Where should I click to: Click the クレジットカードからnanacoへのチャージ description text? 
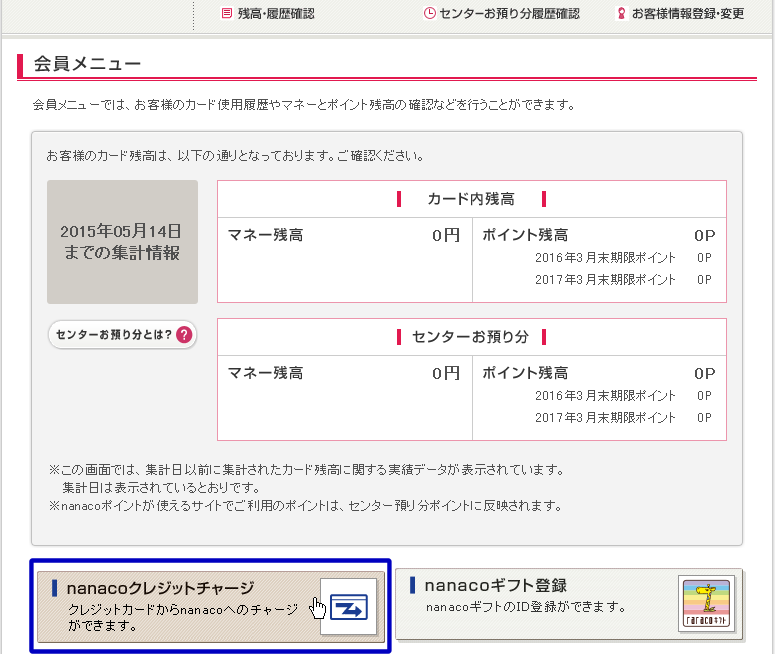[183, 617]
